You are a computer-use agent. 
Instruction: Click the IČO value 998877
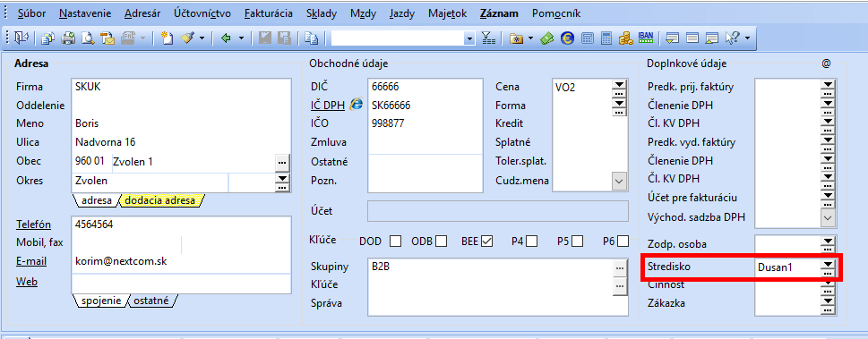tap(388, 123)
